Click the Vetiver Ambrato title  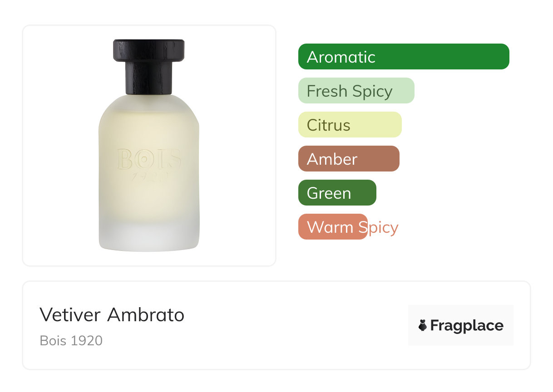[x=112, y=315]
